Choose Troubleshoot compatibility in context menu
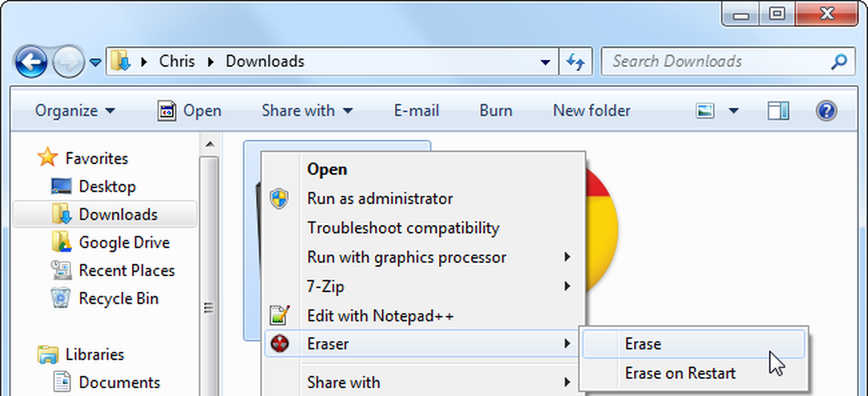Viewport: 868px width, 396px height. pyautogui.click(x=424, y=228)
